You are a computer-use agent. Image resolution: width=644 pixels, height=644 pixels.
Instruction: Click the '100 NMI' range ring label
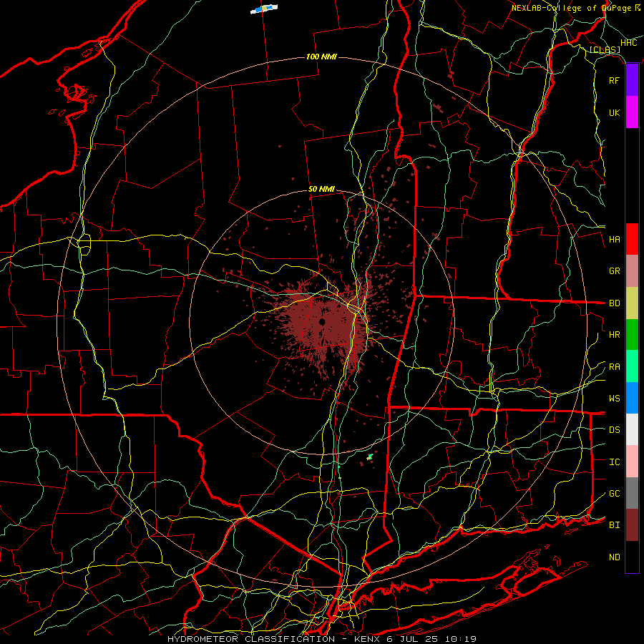click(x=321, y=57)
